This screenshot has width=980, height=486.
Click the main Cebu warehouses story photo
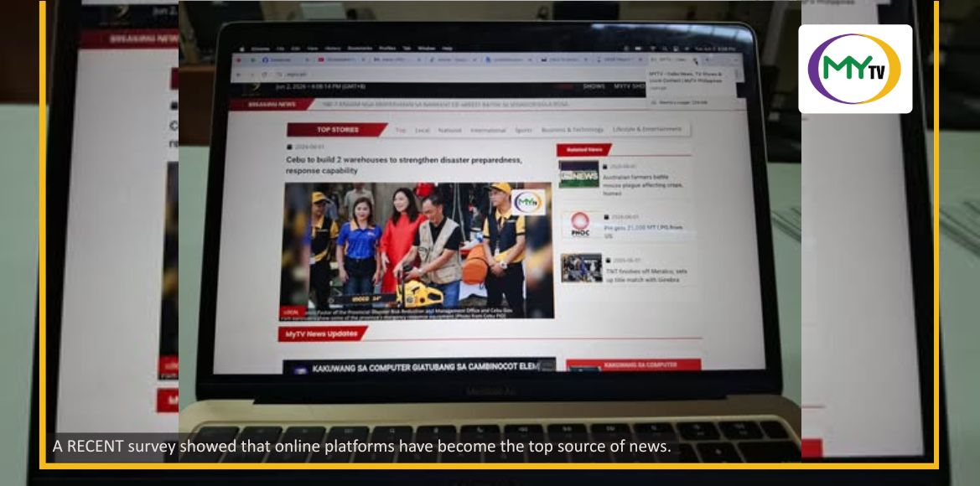tap(417, 251)
